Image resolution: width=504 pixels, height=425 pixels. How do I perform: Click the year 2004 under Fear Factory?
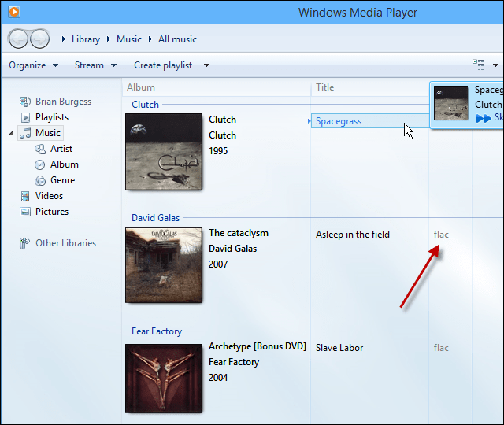pos(218,378)
